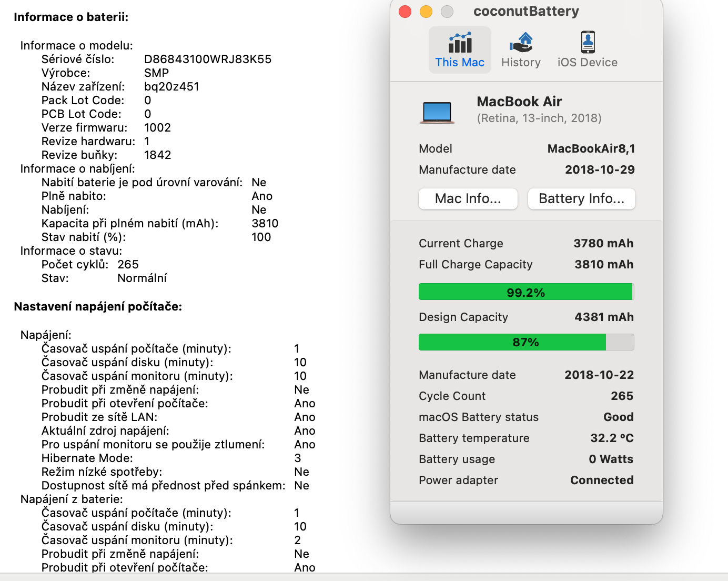
Task: Select the "Režim nízké spotřeby:" label
Action: coord(102,472)
